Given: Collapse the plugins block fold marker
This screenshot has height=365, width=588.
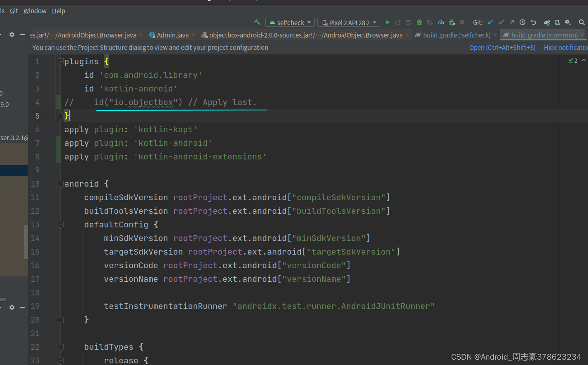Looking at the screenshot, I should pos(61,62).
